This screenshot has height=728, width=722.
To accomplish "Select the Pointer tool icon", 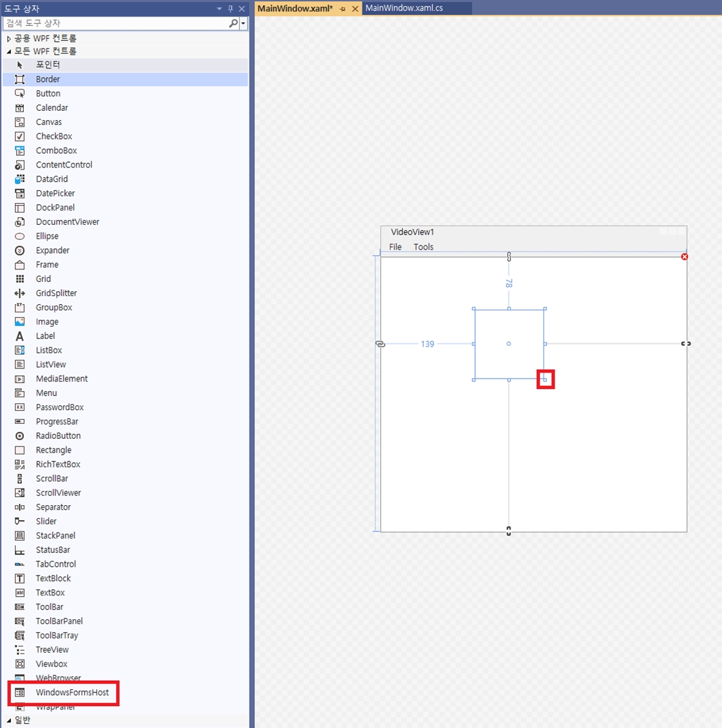I will (20, 65).
